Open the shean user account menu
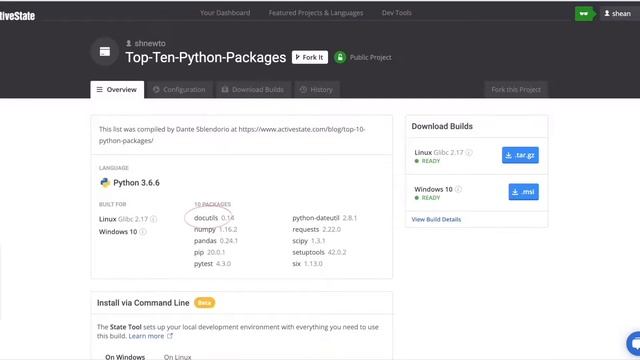640x360 pixels. click(x=617, y=13)
